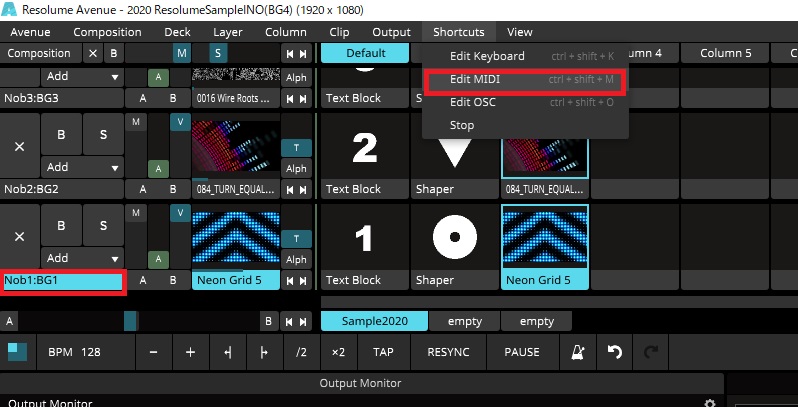Viewport: 798px width, 407px height.
Task: Choose Edit OSC from Shortcuts menu
Action: tap(525, 102)
